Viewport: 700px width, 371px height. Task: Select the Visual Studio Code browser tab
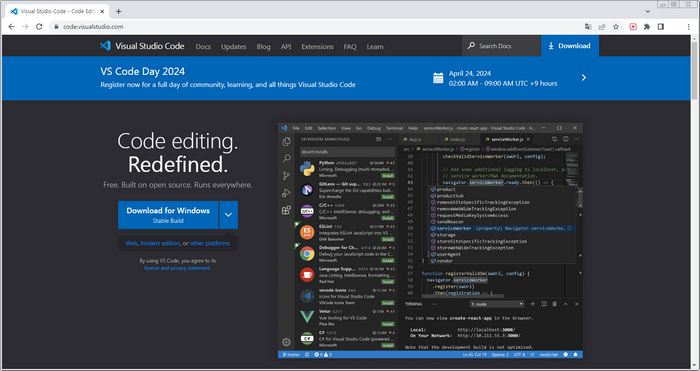(58, 12)
